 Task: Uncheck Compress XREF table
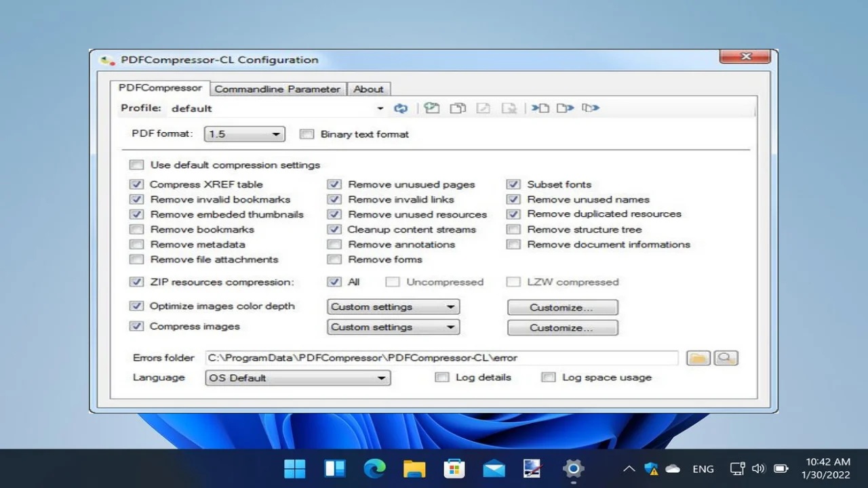click(137, 184)
